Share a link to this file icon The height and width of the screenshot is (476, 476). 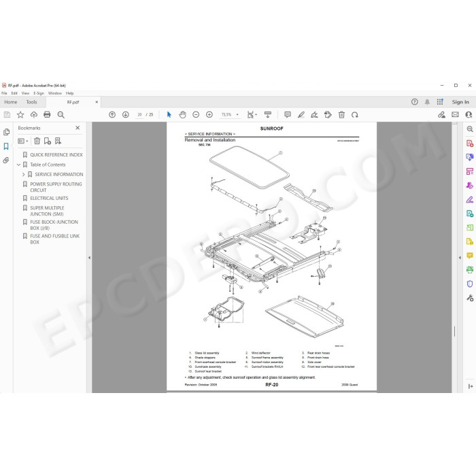tap(441, 115)
